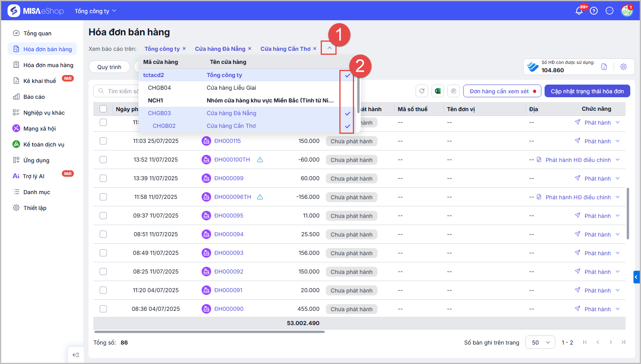The height and width of the screenshot is (364, 641).
Task: Open the help question mark icon
Action: tap(594, 11)
